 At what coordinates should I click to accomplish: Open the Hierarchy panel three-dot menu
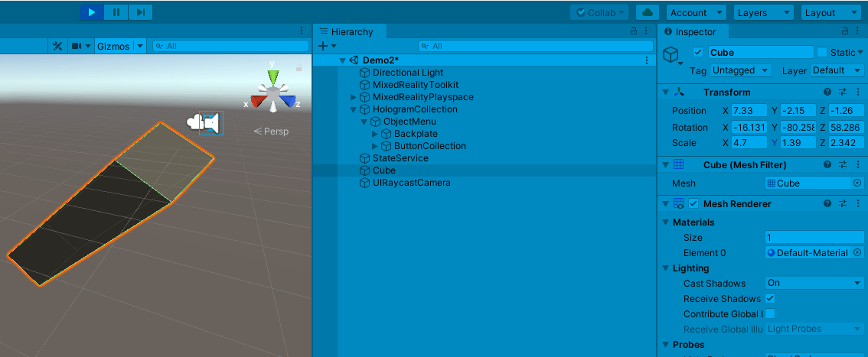pos(647,31)
